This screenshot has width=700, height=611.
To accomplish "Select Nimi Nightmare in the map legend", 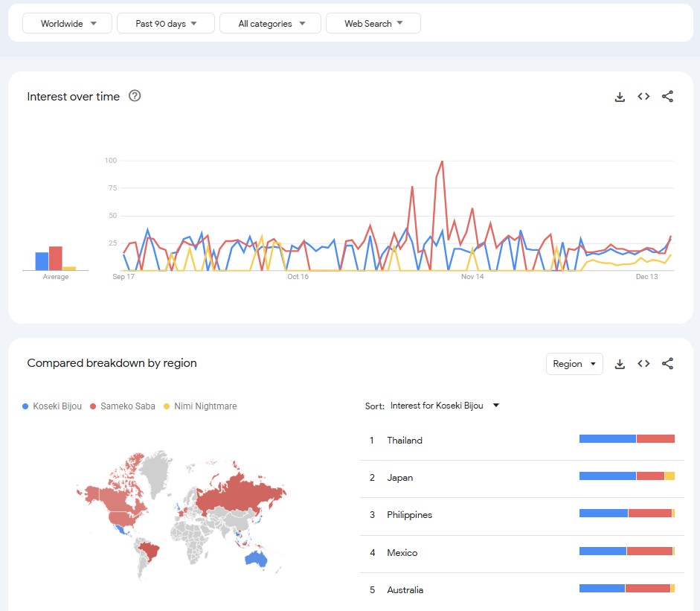I will [x=200, y=406].
